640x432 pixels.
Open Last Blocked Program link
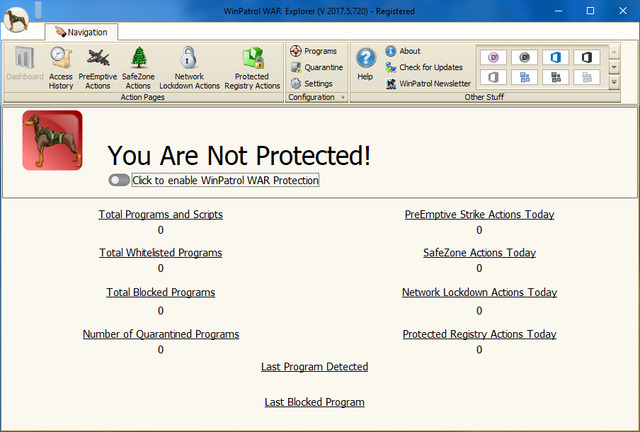tap(315, 402)
